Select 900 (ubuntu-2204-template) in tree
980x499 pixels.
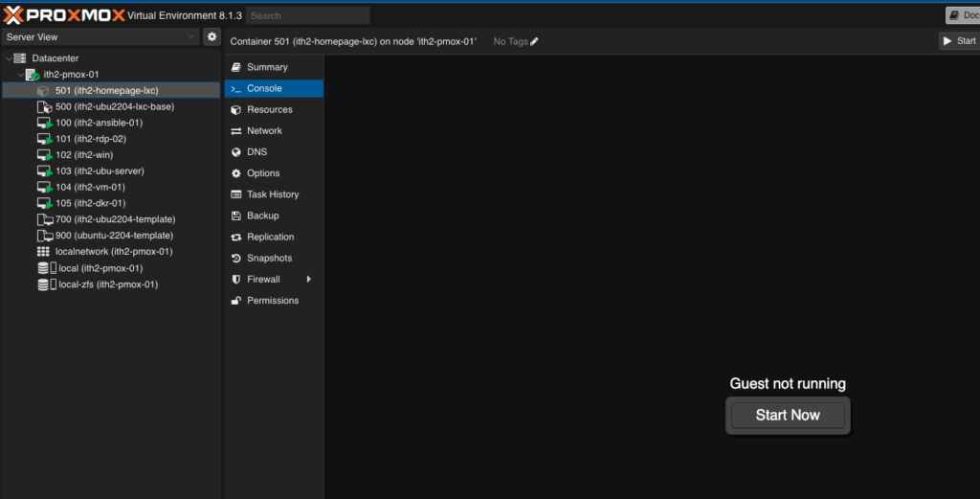click(x=111, y=236)
